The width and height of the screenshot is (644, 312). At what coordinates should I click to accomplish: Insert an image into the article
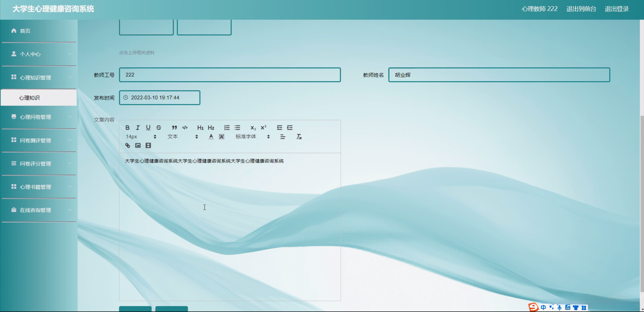138,146
